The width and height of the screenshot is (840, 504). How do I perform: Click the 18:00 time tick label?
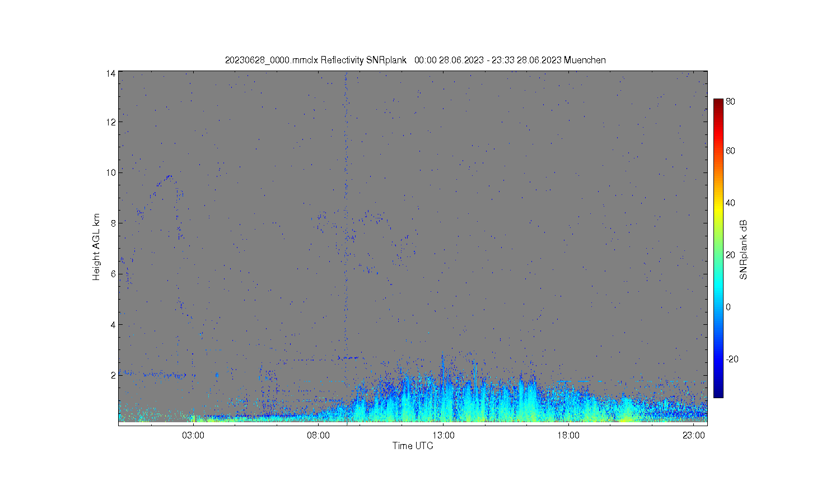[569, 436]
